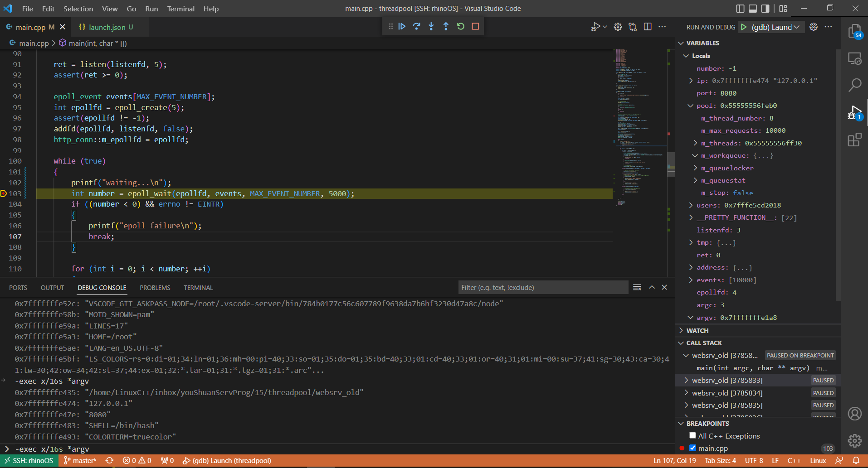This screenshot has width=868, height=468.
Task: Open errors and warnings count in status bar
Action: coord(137,461)
